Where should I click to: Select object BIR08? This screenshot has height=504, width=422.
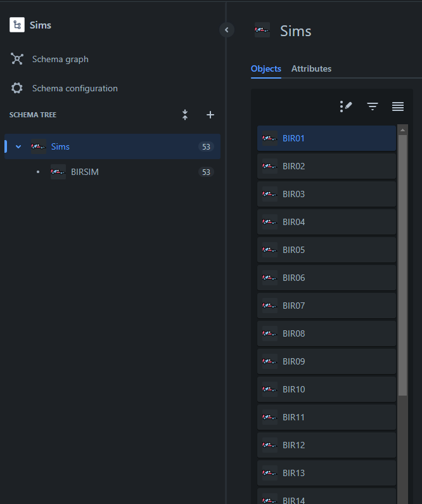(x=326, y=333)
